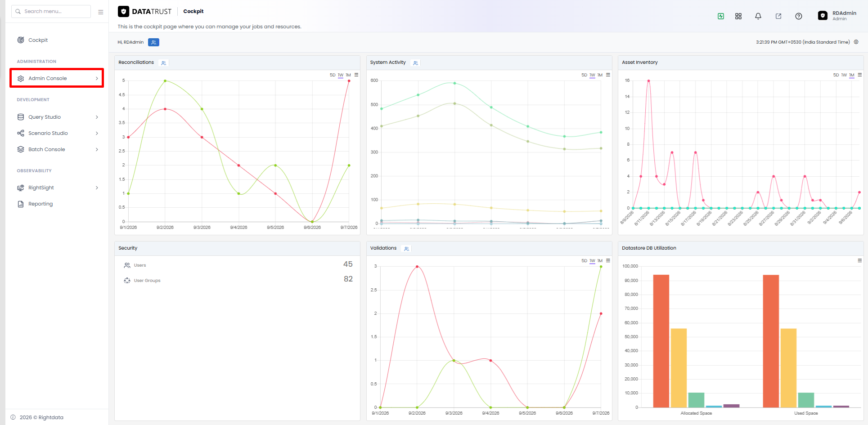Select 5D range on System Activity chart
Image resolution: width=868 pixels, height=425 pixels.
click(x=584, y=75)
